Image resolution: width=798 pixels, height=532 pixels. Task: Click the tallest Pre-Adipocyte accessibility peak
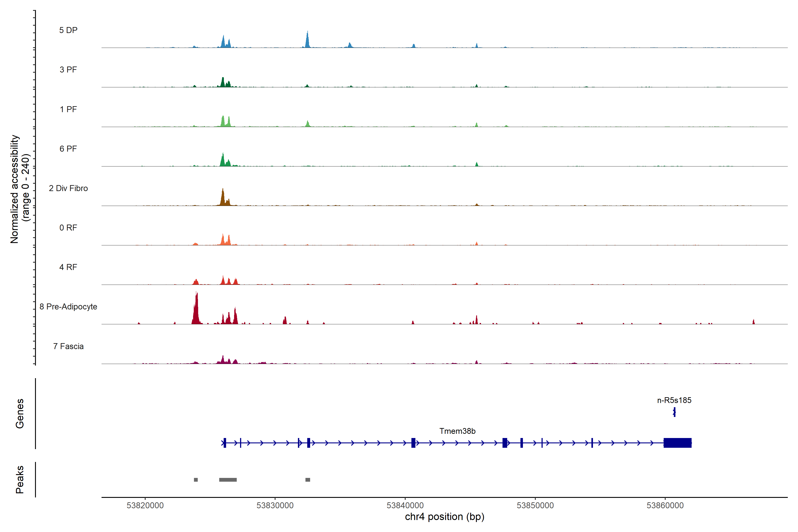point(196,311)
